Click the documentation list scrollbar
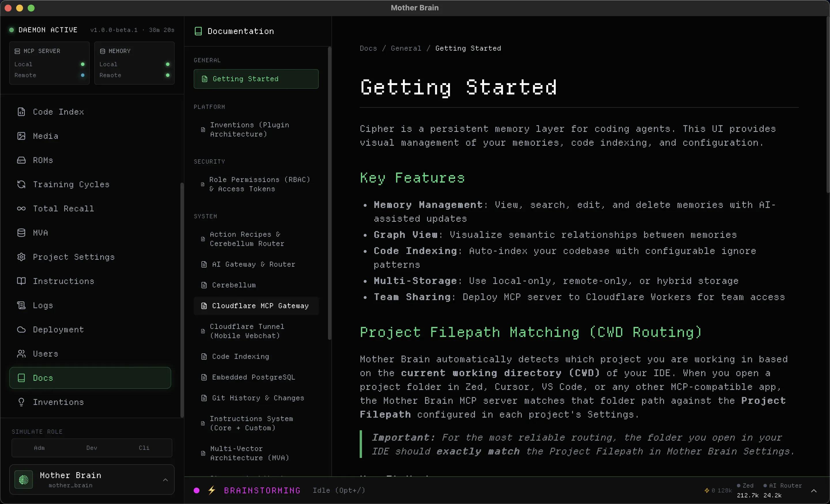This screenshot has height=504, width=830. 329,194
